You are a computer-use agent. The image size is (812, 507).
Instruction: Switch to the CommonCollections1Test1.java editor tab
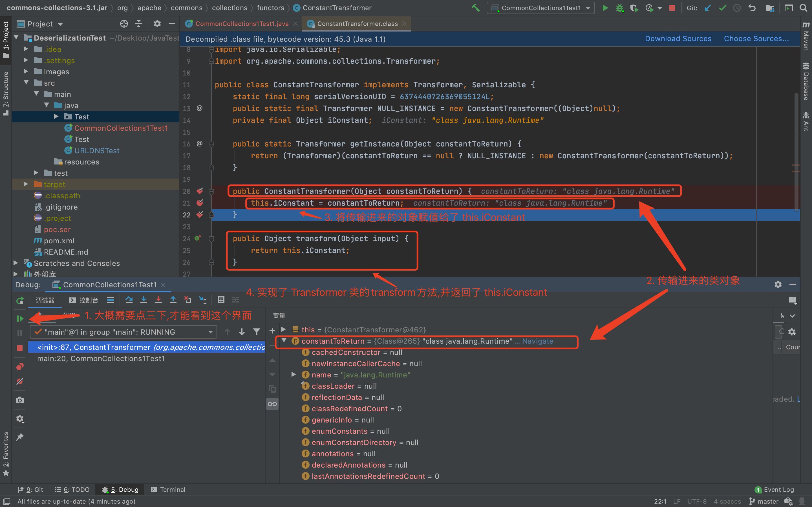[242, 24]
